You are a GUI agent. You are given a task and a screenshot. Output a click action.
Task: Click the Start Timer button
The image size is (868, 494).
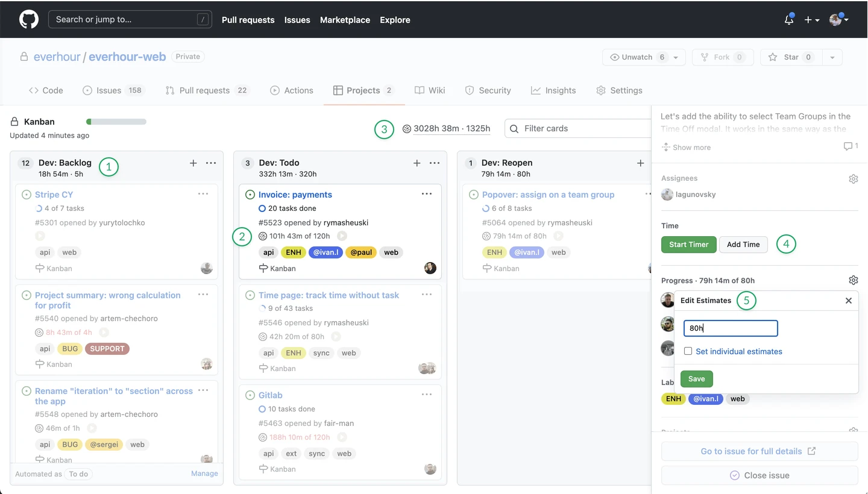pyautogui.click(x=688, y=245)
